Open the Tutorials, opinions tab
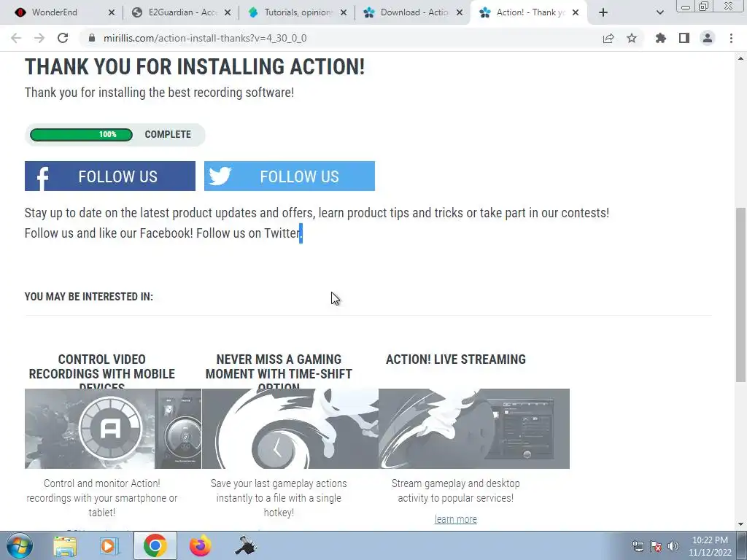The height and width of the screenshot is (560, 747). pos(296,12)
